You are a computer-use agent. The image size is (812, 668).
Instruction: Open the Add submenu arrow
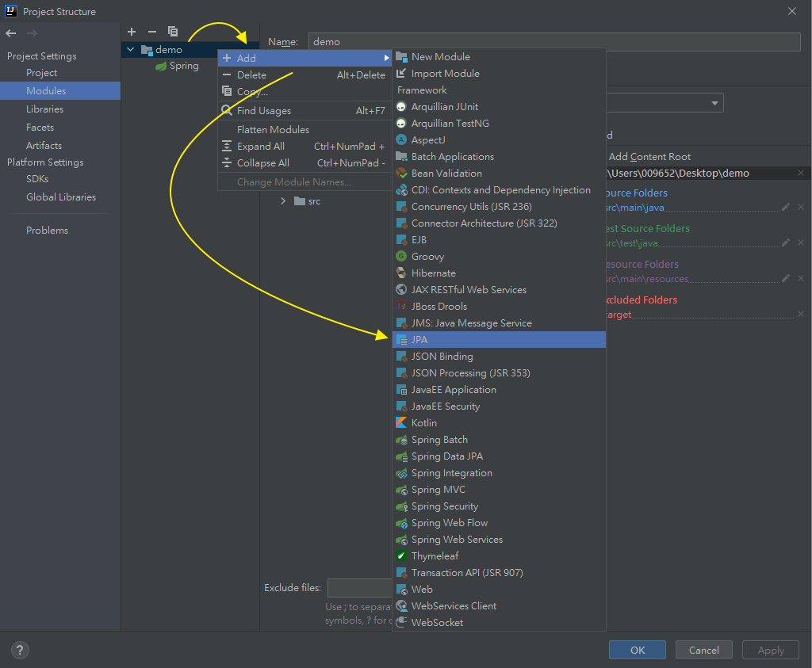tap(387, 58)
